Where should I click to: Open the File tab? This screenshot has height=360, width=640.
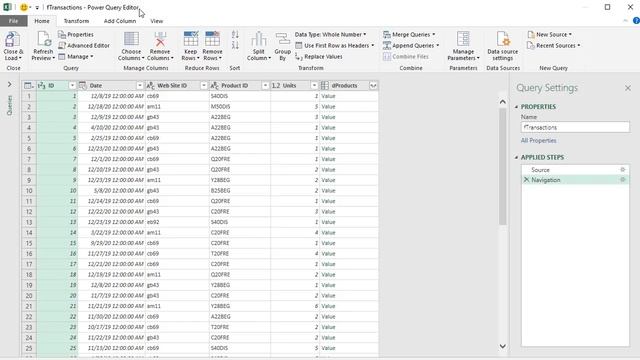click(x=13, y=21)
